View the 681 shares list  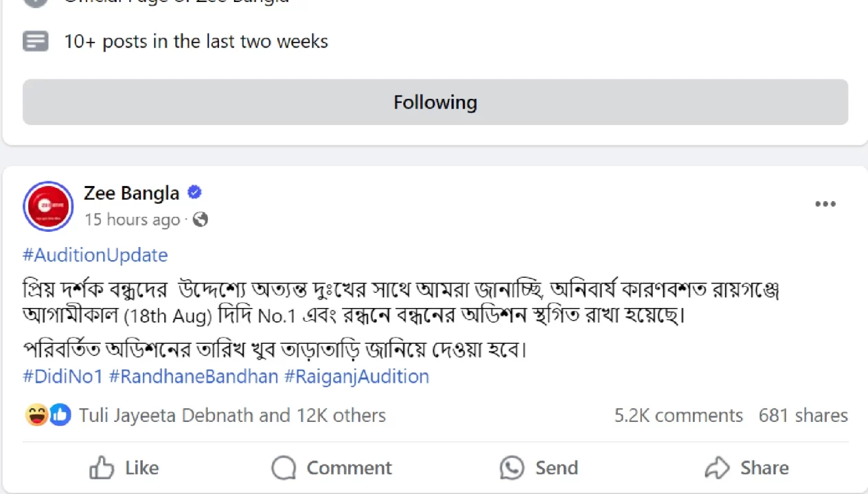pyautogui.click(x=803, y=416)
